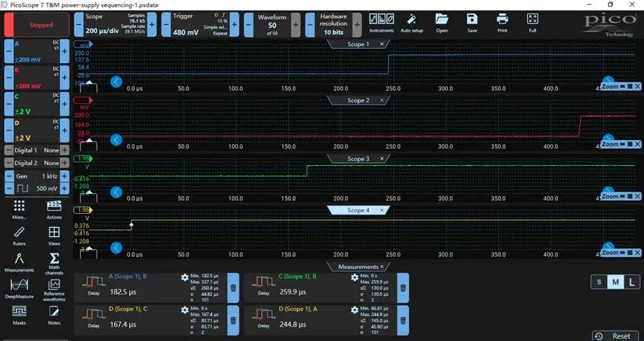Viewport: 644px width, 341px height.
Task: Increase the channel D input range
Action: pyautogui.click(x=65, y=131)
